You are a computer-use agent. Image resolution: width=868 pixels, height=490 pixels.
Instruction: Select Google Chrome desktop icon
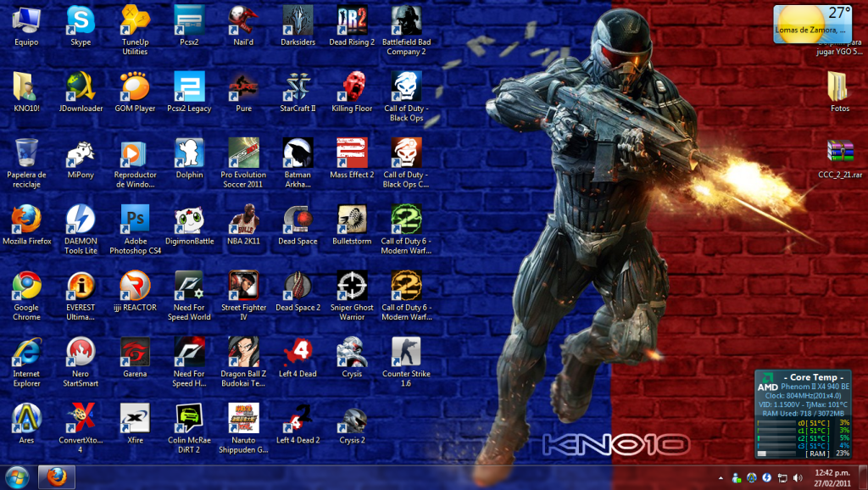26,296
